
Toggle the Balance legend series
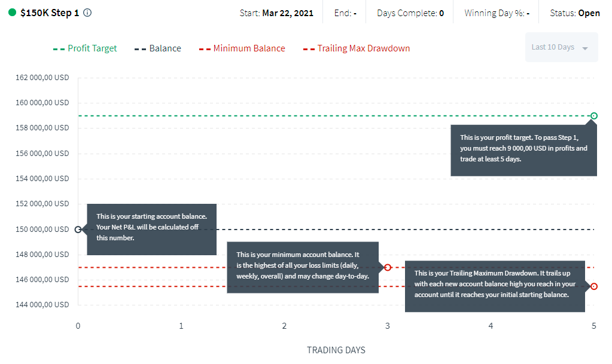158,48
